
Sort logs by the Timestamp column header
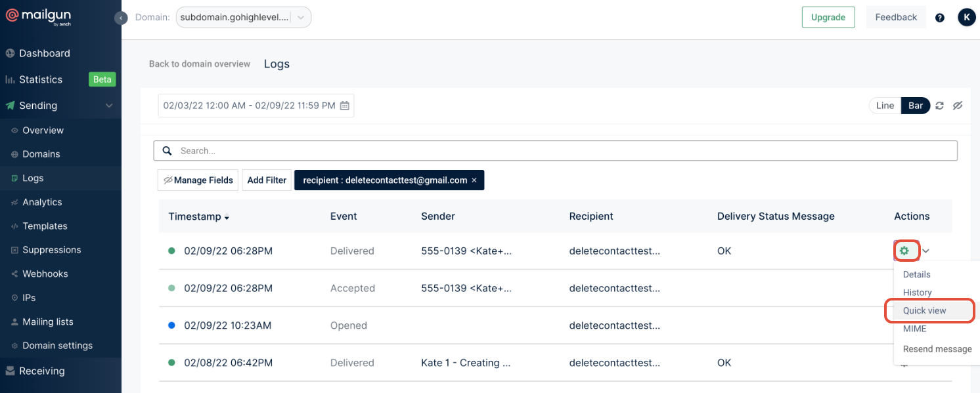click(x=198, y=217)
